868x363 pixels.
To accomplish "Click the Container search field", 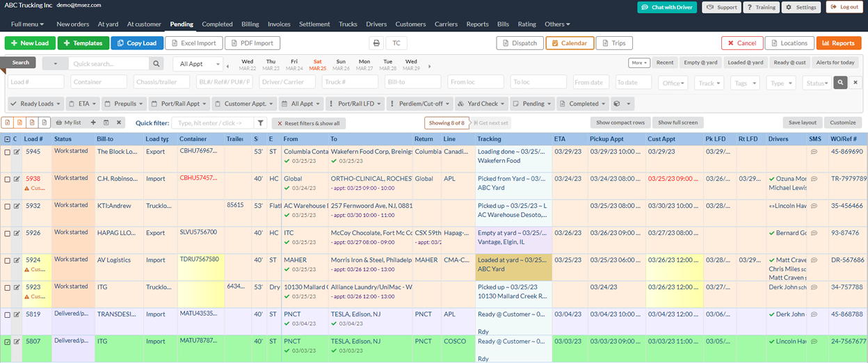I will tap(99, 83).
